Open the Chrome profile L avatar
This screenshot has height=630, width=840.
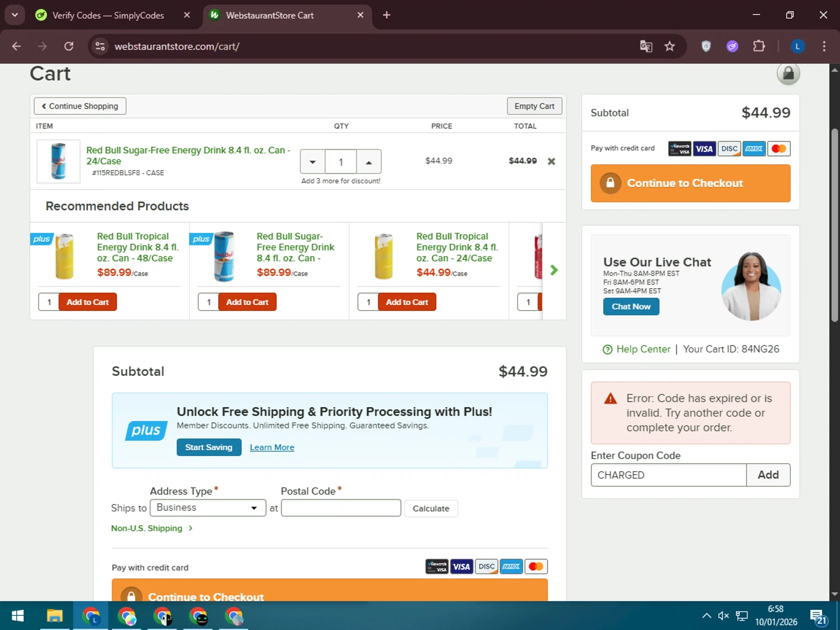pos(797,46)
